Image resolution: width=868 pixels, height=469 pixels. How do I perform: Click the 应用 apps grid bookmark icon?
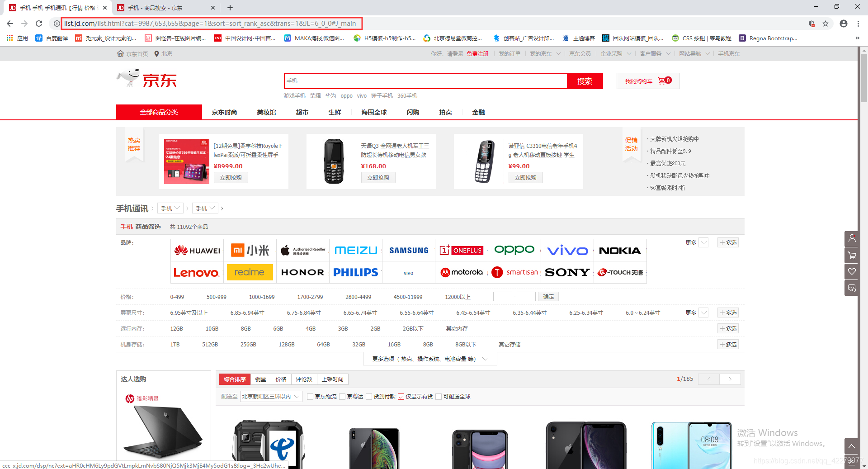tap(9, 38)
